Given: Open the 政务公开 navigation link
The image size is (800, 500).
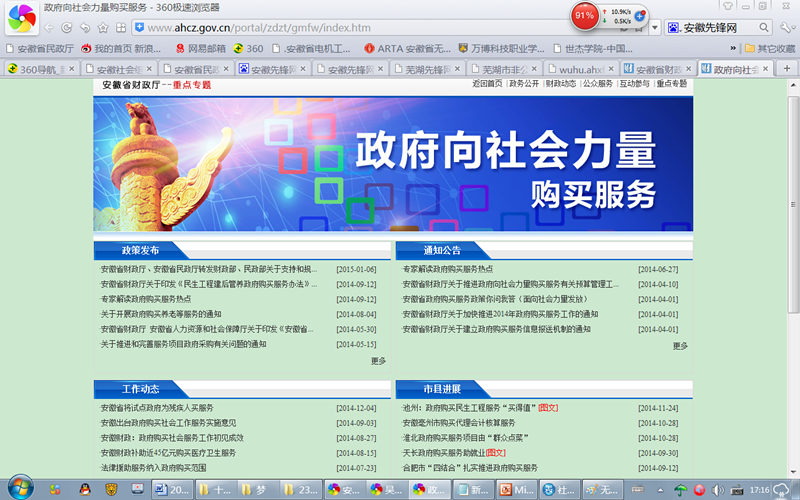Looking at the screenshot, I should [523, 84].
